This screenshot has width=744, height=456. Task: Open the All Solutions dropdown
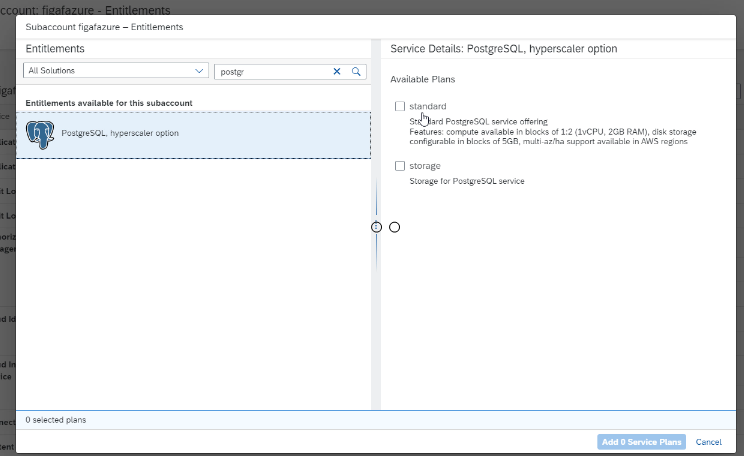[116, 71]
